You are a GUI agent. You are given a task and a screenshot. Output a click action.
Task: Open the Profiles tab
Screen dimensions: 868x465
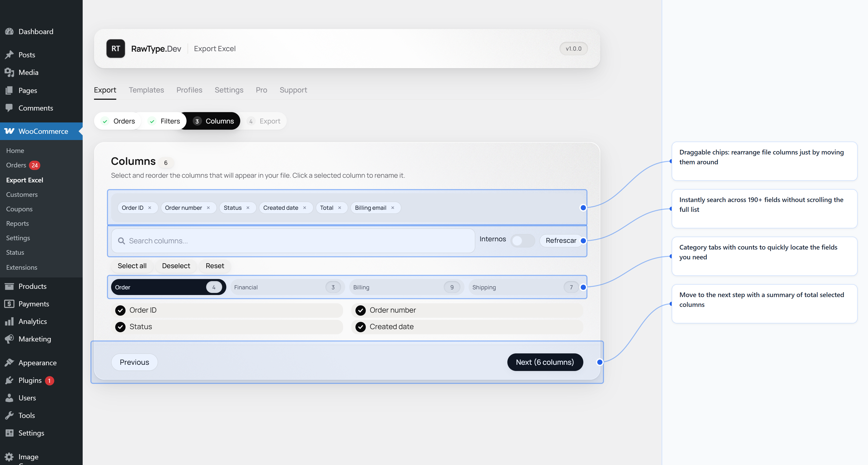pyautogui.click(x=189, y=90)
